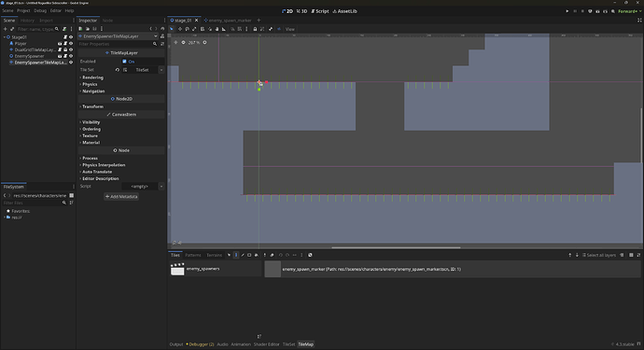Toggle visibility of Stage01 node

(x=71, y=37)
